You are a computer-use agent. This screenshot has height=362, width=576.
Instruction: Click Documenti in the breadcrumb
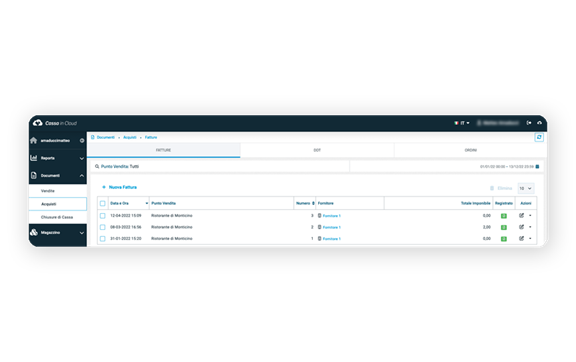106,137
